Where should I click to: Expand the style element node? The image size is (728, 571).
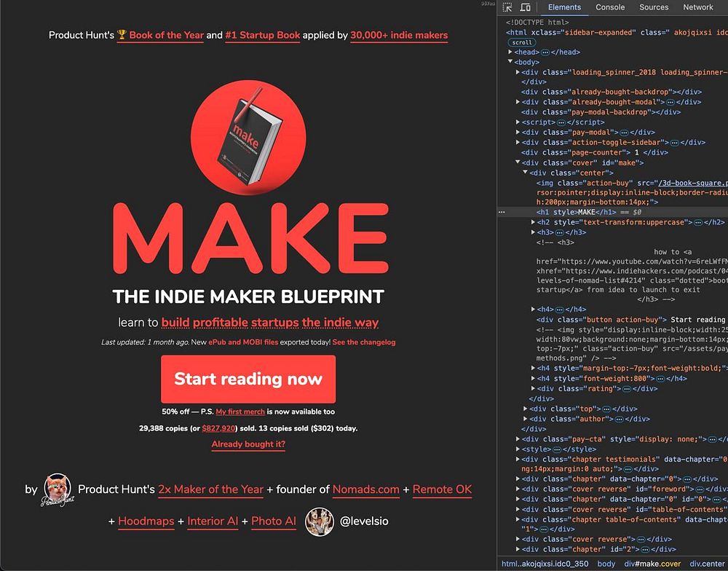coord(518,449)
